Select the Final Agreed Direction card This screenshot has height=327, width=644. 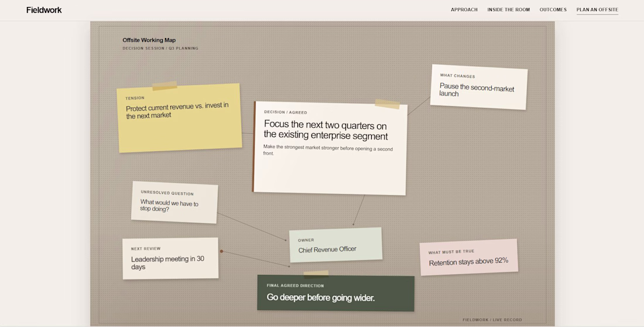335,293
